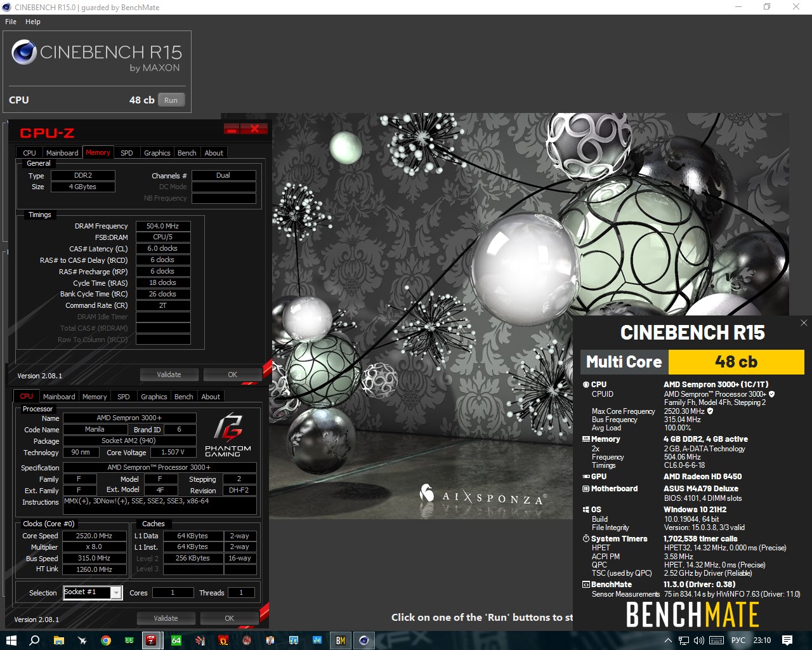Open the BM BenchMate taskbar icon

[x=341, y=640]
